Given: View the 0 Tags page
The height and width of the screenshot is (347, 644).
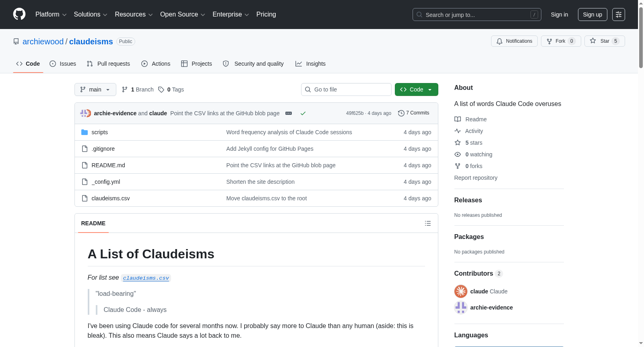Looking at the screenshot, I should tap(171, 89).
